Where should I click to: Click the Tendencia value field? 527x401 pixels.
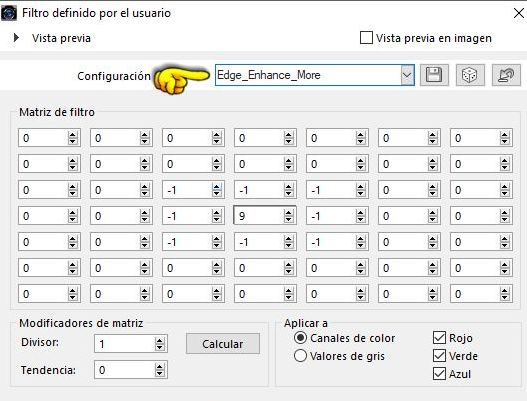point(125,370)
